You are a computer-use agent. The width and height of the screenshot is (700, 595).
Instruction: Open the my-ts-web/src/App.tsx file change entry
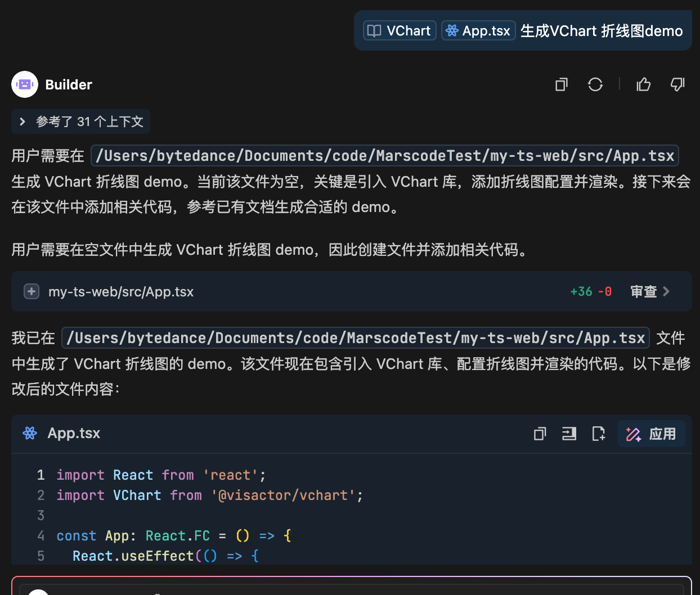click(x=352, y=291)
